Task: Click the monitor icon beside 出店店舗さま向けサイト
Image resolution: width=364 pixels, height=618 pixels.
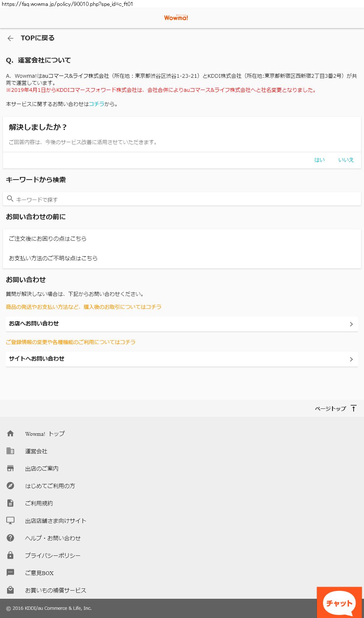Action: click(x=10, y=520)
